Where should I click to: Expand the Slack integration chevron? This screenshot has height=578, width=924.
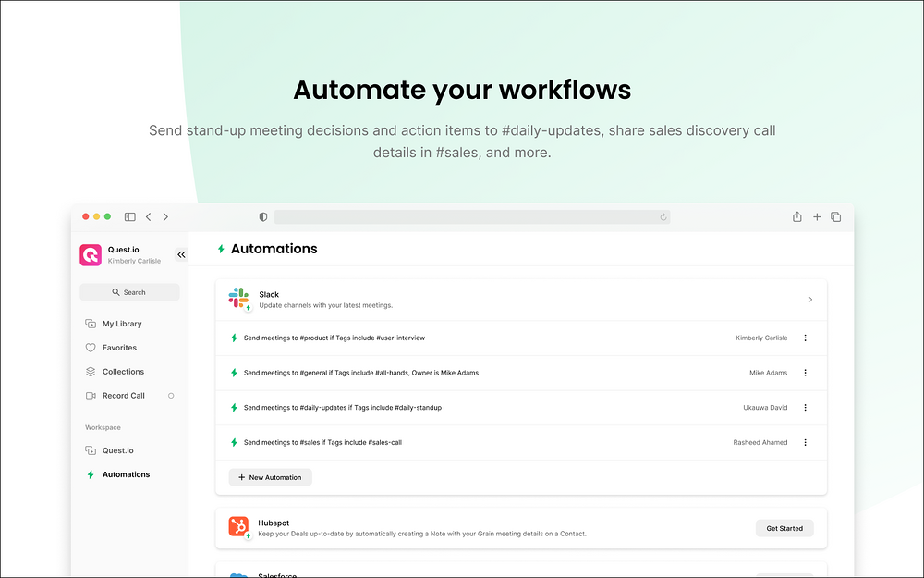(x=810, y=300)
